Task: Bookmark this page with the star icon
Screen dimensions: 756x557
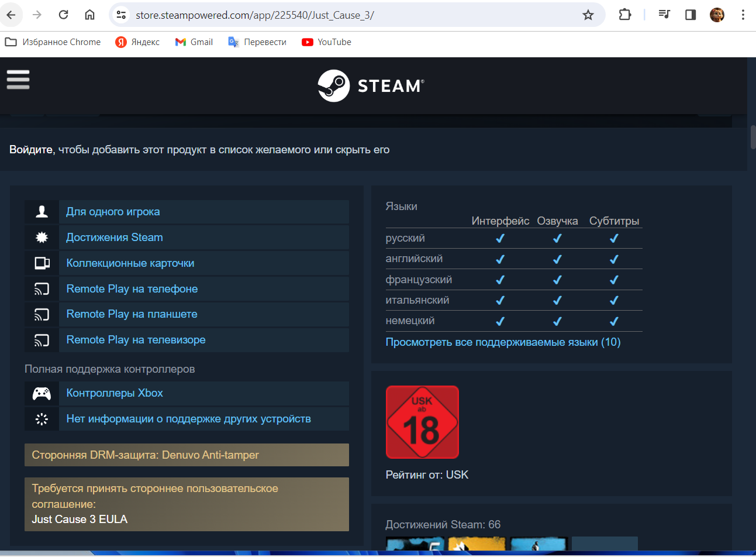Action: 588,15
